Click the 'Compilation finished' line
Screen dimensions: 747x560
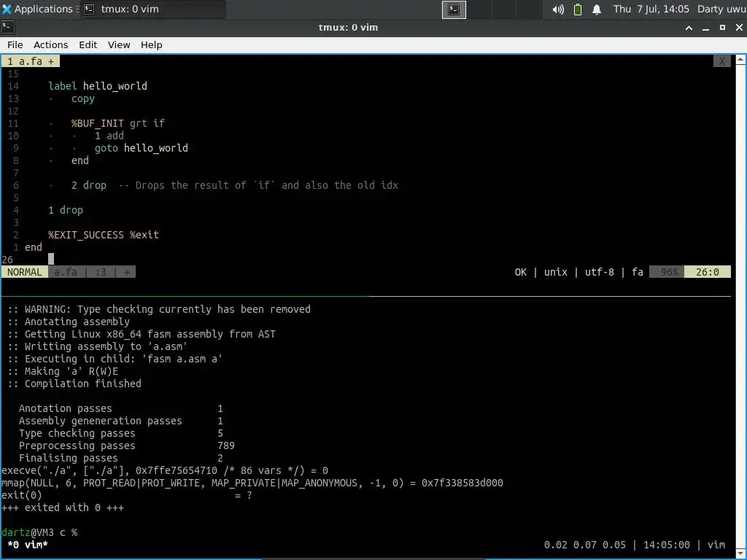(x=74, y=384)
